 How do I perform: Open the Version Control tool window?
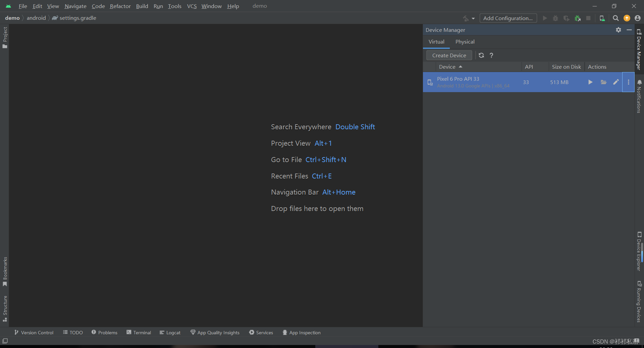34,333
